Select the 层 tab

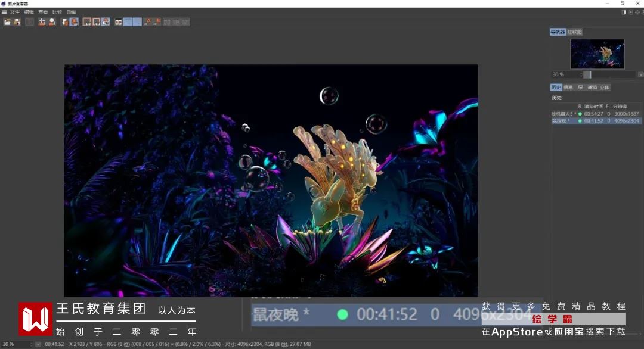[580, 88]
